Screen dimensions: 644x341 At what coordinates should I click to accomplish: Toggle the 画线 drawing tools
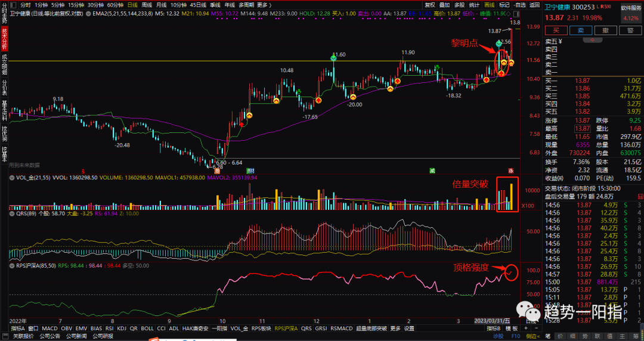[490, 5]
